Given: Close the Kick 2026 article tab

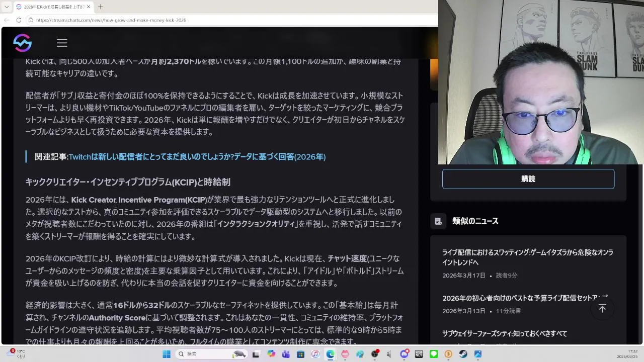Looking at the screenshot, I should point(89,7).
